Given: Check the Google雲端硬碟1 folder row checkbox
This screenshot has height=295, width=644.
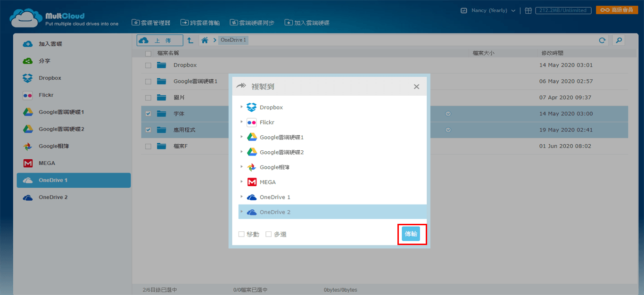Looking at the screenshot, I should [x=148, y=82].
